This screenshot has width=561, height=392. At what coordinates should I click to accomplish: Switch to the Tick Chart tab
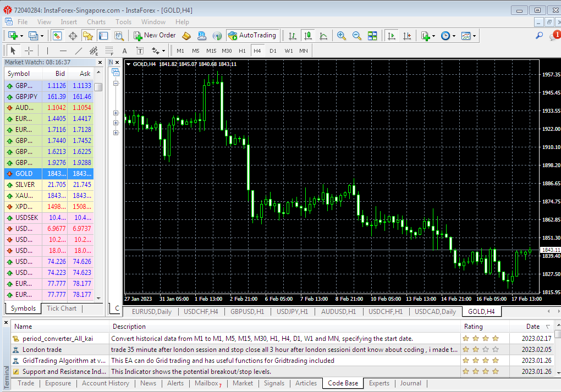pos(62,308)
